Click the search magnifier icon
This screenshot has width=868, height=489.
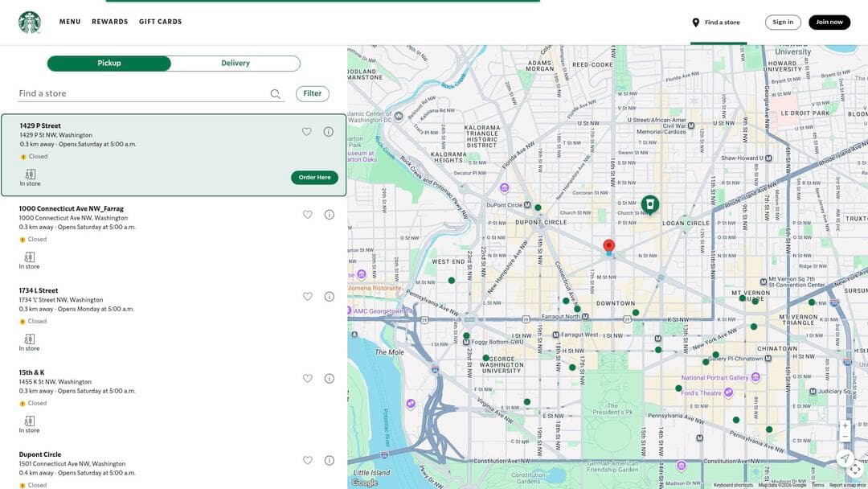coord(276,94)
